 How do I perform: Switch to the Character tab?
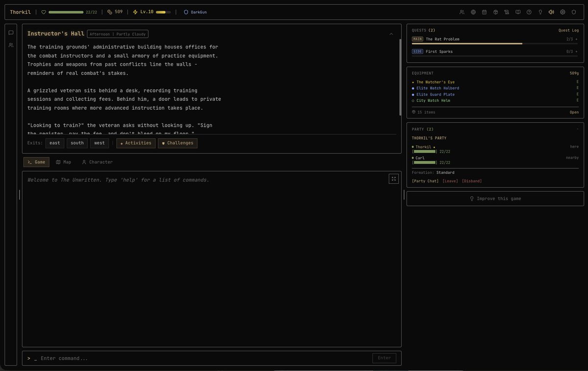point(97,162)
